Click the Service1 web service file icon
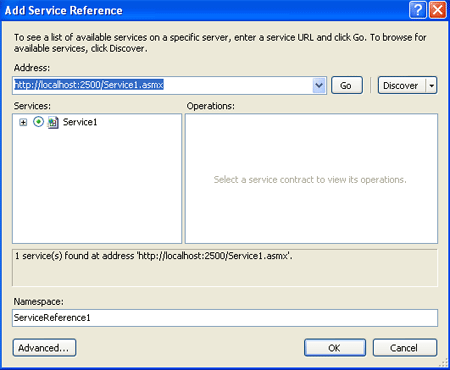450x370 pixels. tap(53, 122)
